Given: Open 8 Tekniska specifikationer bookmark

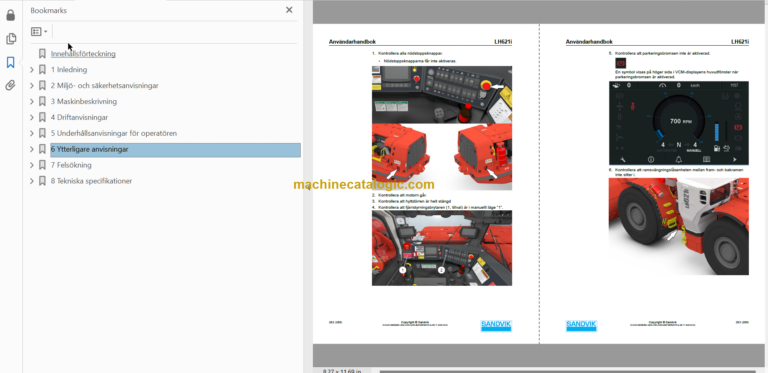Looking at the screenshot, I should [x=91, y=181].
